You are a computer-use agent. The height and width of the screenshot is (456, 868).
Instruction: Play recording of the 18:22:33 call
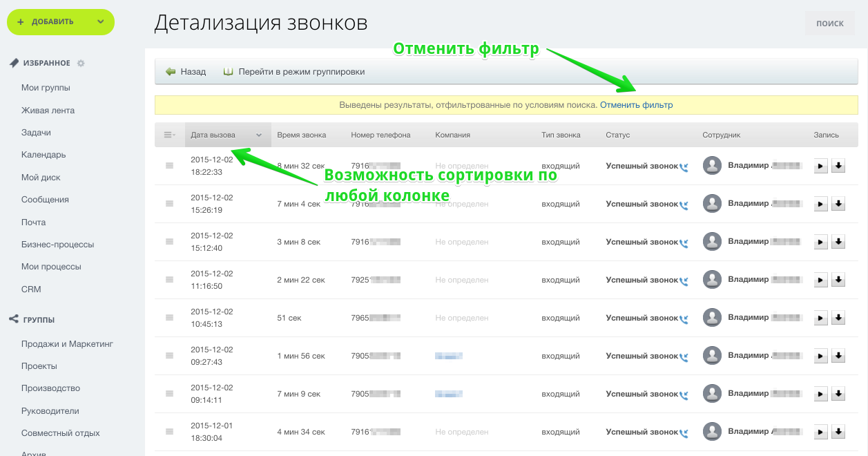[x=822, y=166]
